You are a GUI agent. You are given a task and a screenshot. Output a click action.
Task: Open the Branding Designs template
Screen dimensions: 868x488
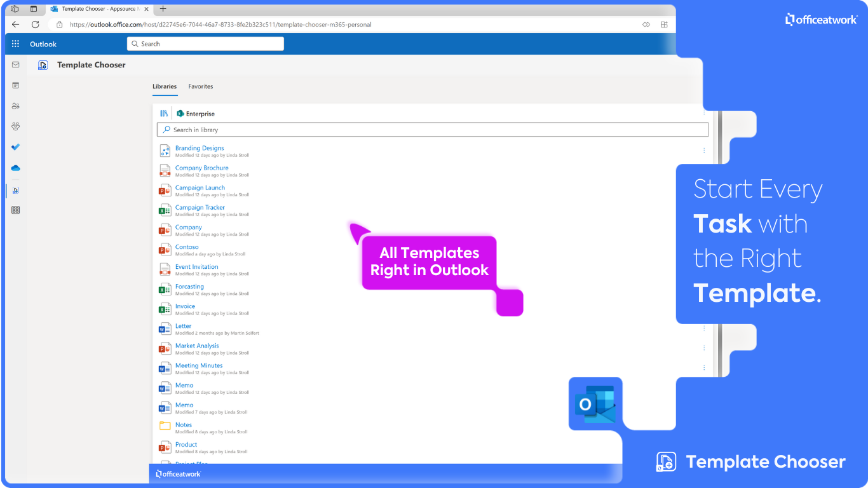click(200, 148)
